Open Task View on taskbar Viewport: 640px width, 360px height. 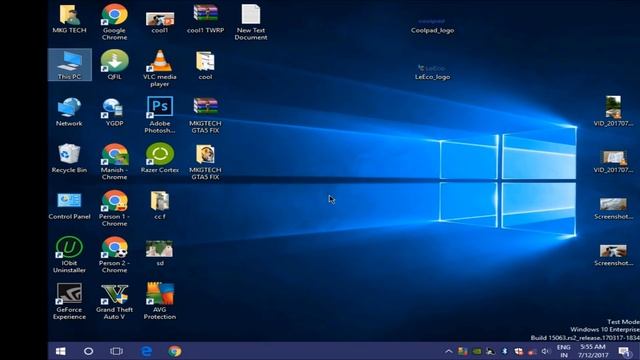(x=116, y=351)
